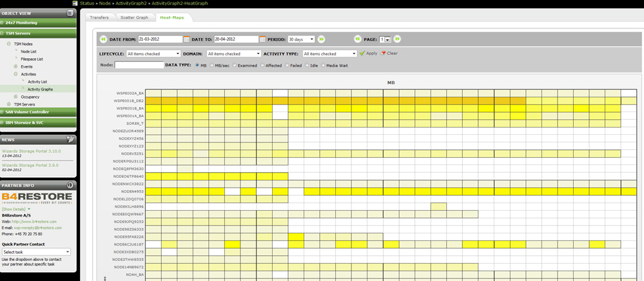644x281 pixels.
Task: Click the Date From calendar icon
Action: coord(187,39)
